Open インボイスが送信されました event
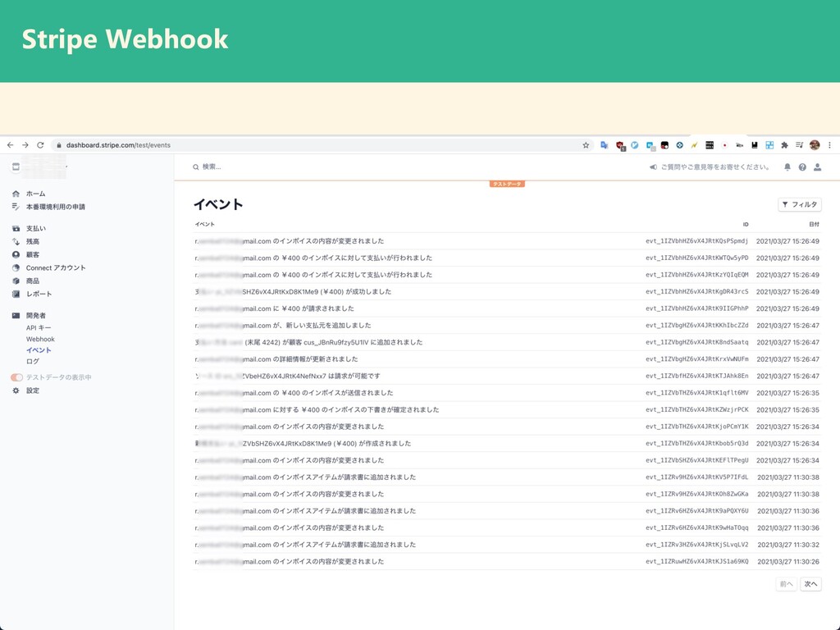840x630 pixels. click(x=507, y=393)
